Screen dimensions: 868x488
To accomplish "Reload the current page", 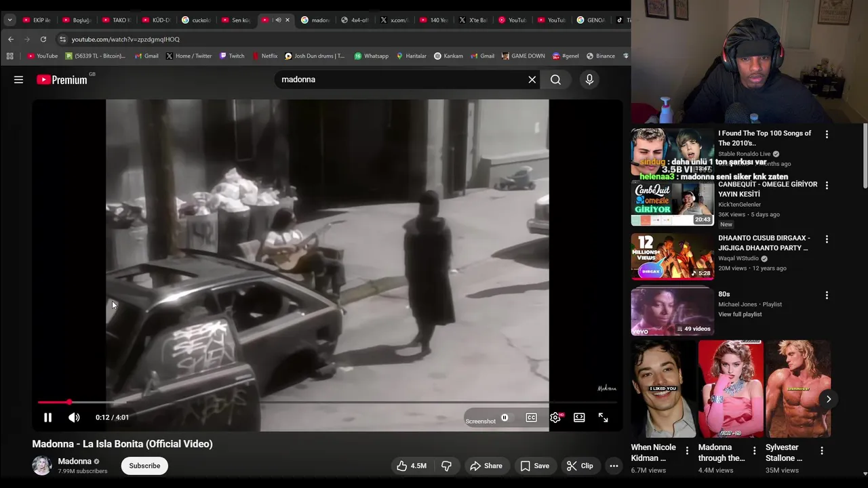I will (43, 39).
